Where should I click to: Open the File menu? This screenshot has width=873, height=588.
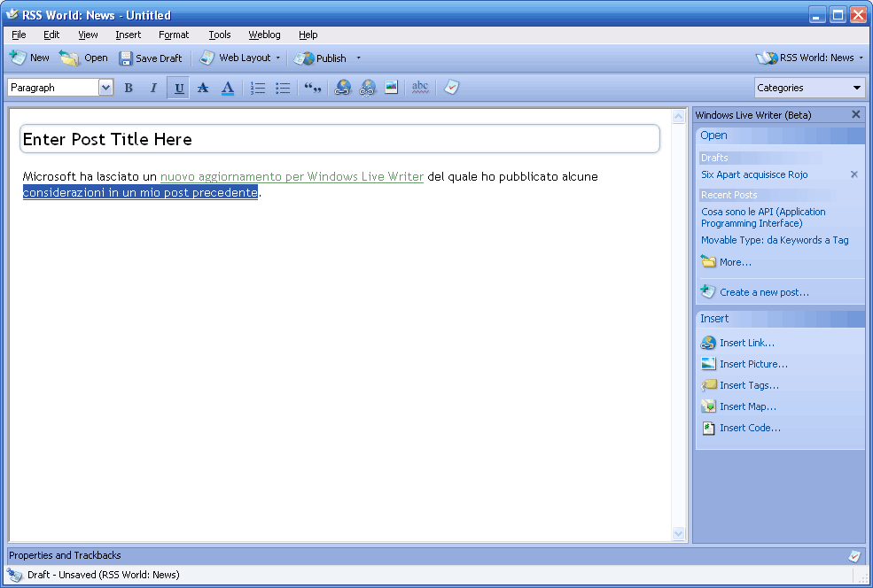(19, 35)
